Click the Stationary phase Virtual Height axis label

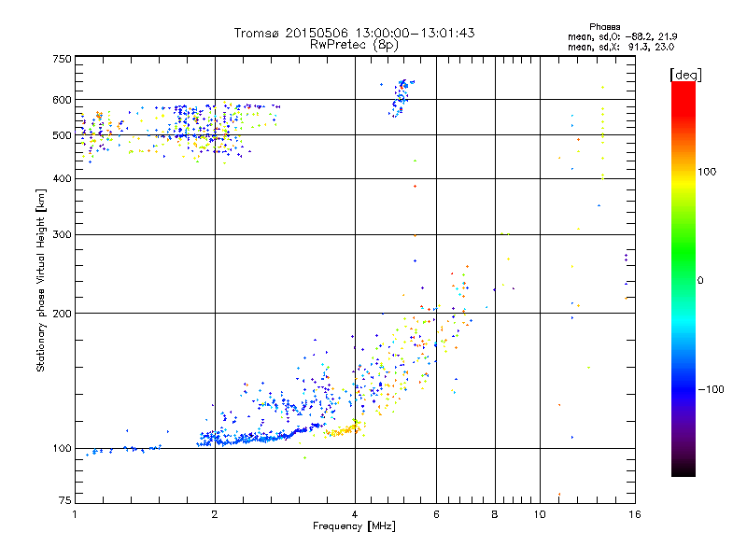40,281
